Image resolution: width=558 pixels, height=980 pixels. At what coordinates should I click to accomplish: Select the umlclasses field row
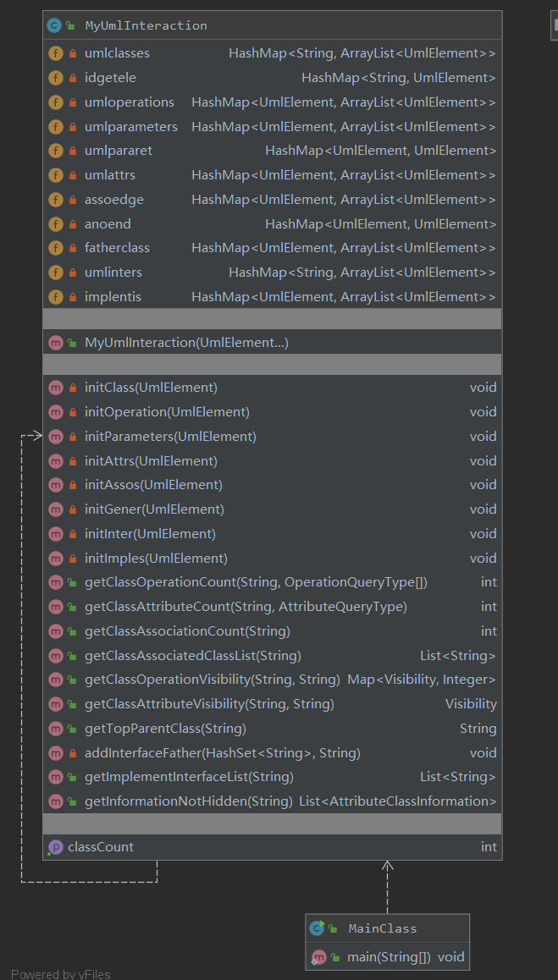(272, 53)
